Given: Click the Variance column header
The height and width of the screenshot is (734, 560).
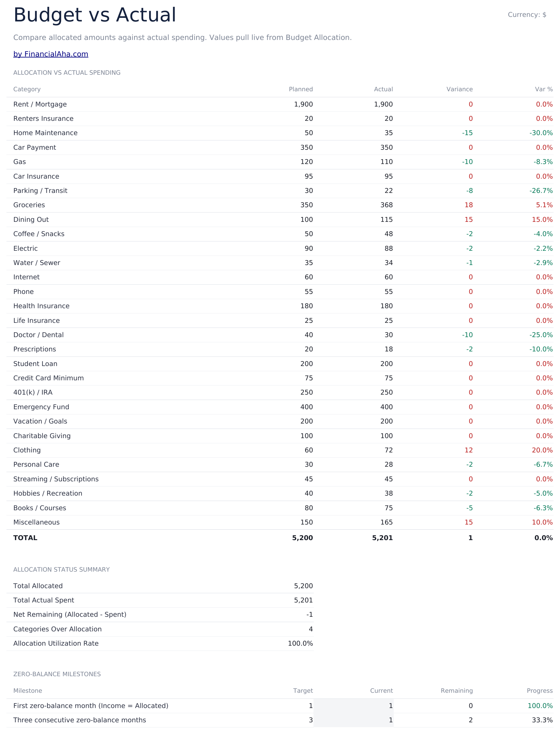Looking at the screenshot, I should pyautogui.click(x=460, y=89).
